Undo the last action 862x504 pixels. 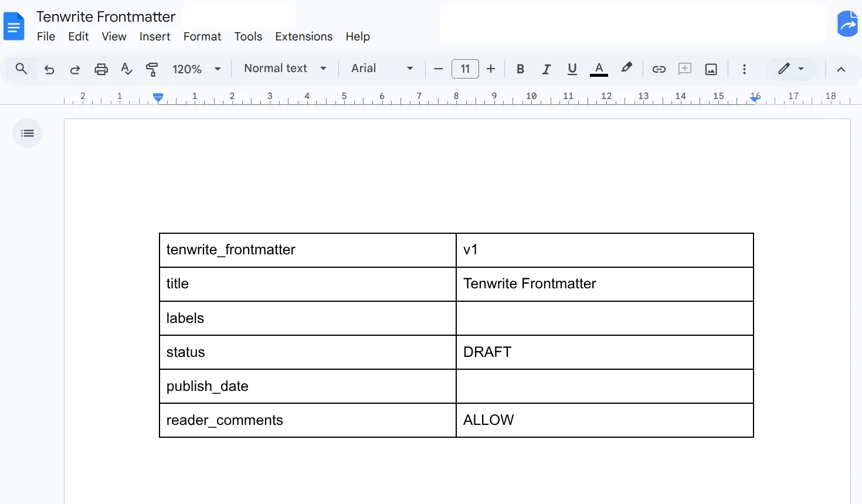click(x=49, y=69)
